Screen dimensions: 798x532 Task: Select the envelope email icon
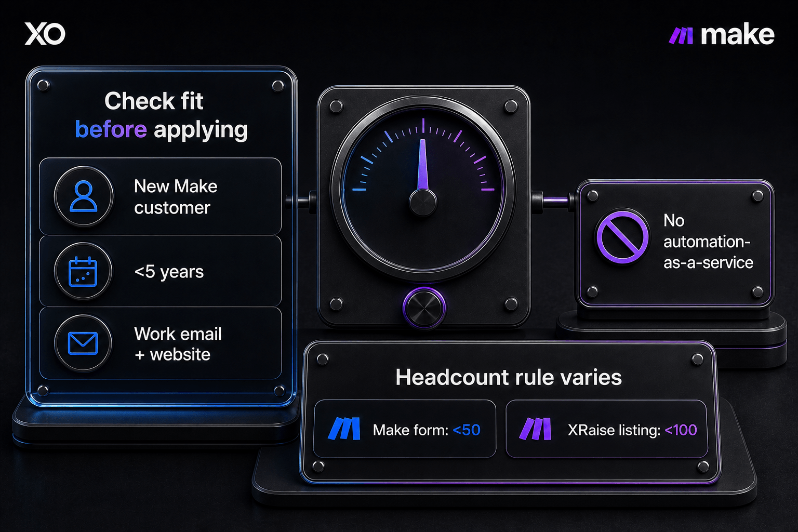[x=83, y=343]
